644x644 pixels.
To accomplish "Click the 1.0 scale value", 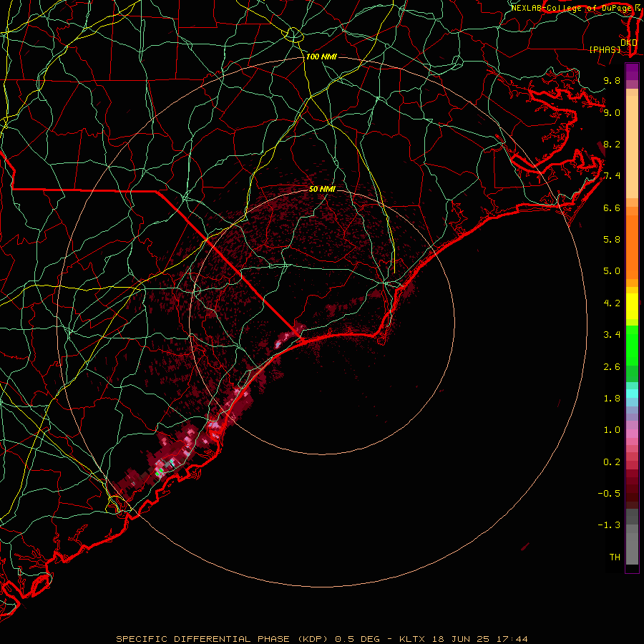I will pos(612,430).
